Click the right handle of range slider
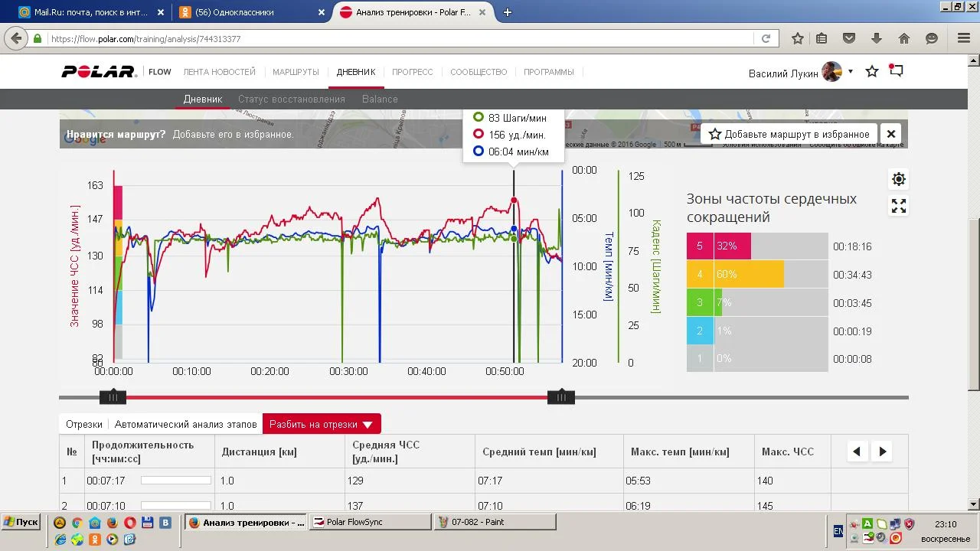The width and height of the screenshot is (980, 551). point(561,397)
